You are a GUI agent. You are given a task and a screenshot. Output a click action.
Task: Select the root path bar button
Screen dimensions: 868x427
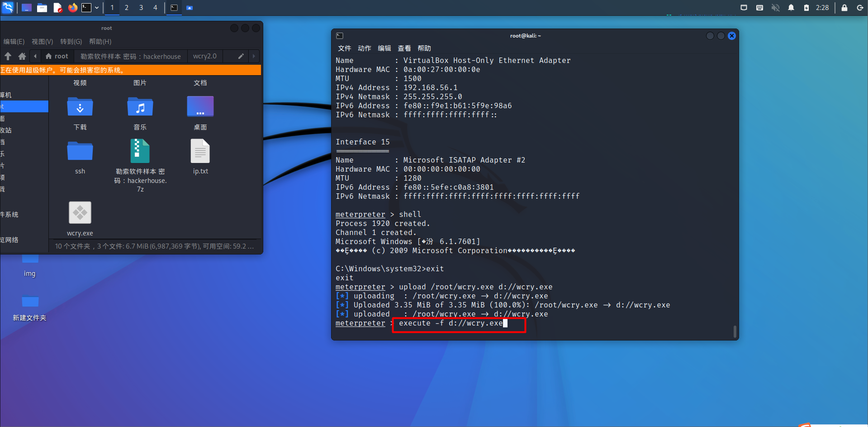pos(57,56)
